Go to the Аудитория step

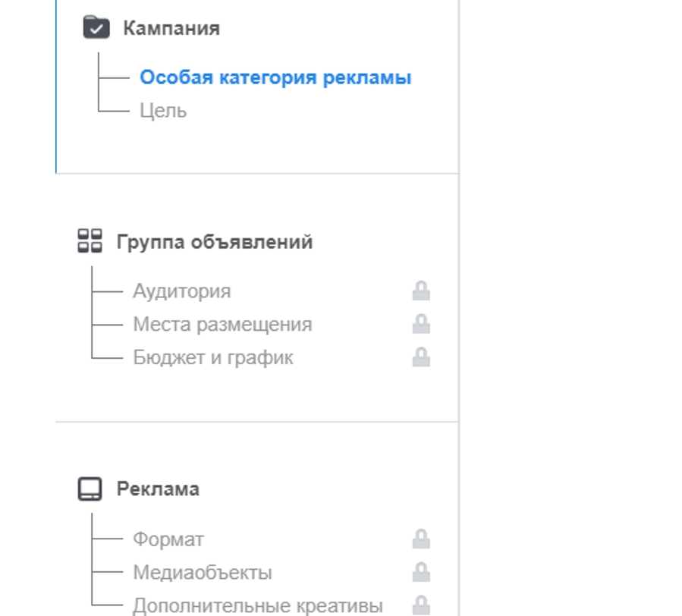coord(181,291)
